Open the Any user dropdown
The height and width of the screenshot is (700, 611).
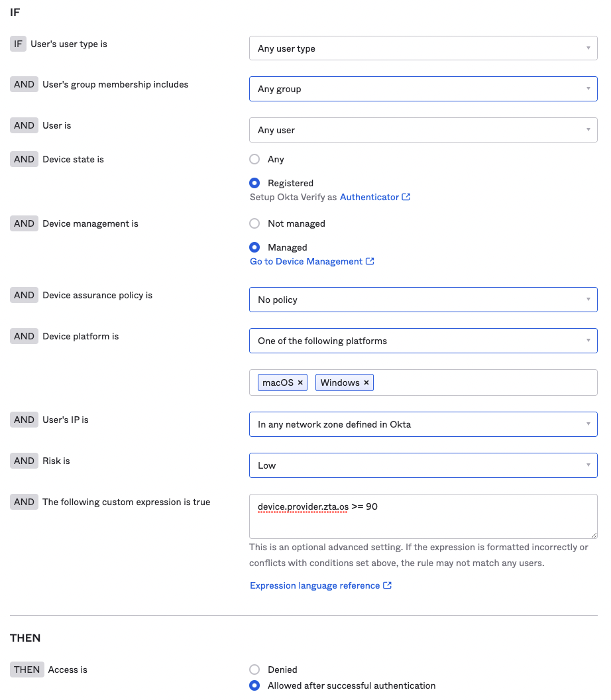coord(423,130)
